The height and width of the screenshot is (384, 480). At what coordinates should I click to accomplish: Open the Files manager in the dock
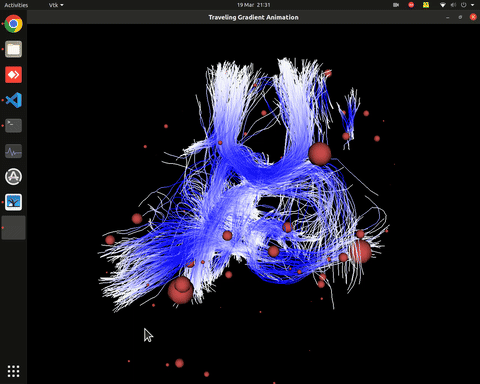(x=13, y=49)
